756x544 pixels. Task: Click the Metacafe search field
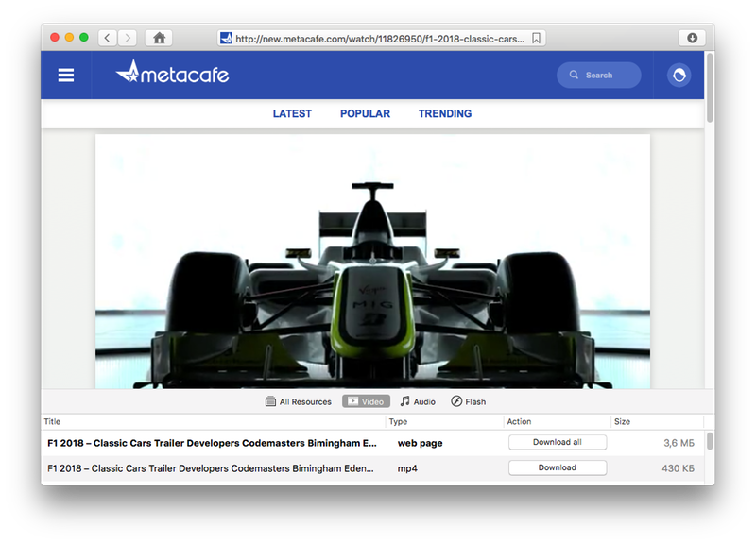coord(599,76)
